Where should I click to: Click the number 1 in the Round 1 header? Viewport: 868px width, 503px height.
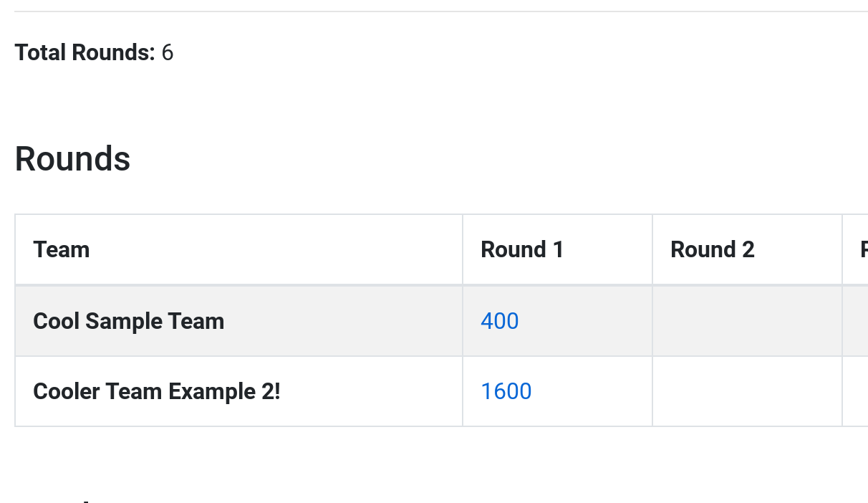pyautogui.click(x=557, y=249)
